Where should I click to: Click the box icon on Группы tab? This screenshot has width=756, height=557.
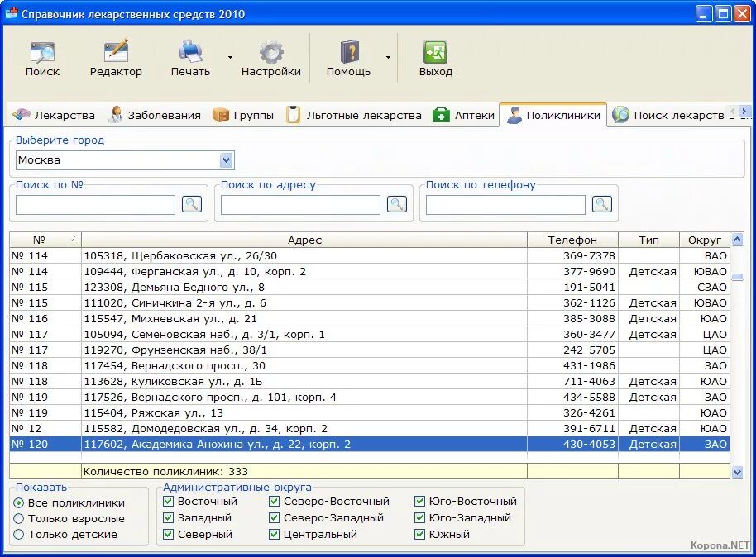[x=220, y=115]
